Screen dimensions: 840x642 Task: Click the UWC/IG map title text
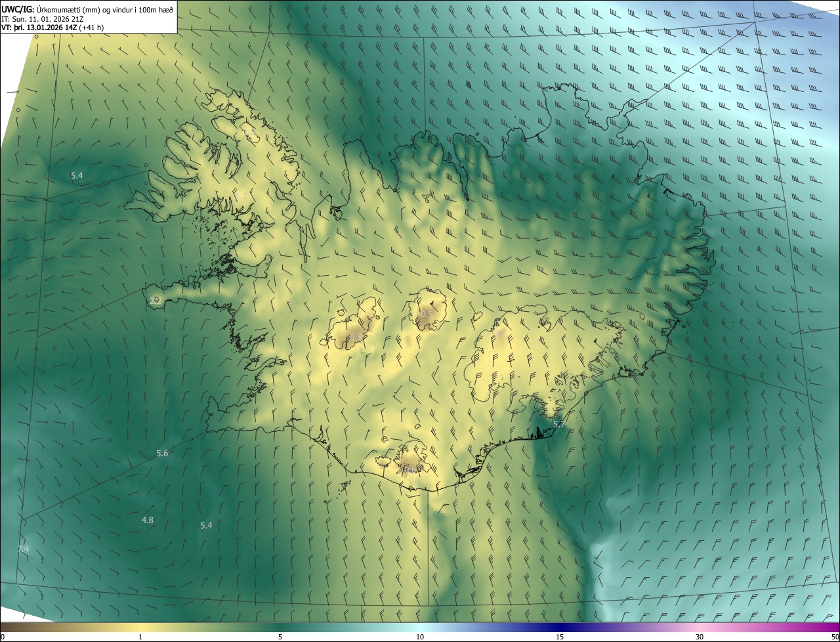tap(87, 9)
